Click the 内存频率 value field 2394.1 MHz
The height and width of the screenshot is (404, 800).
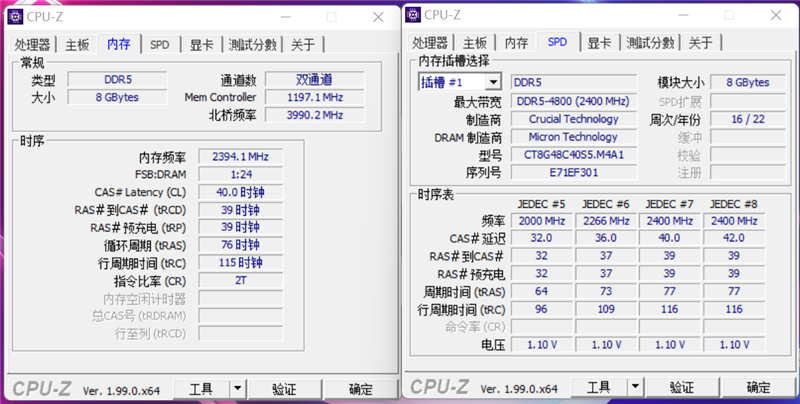(x=240, y=157)
